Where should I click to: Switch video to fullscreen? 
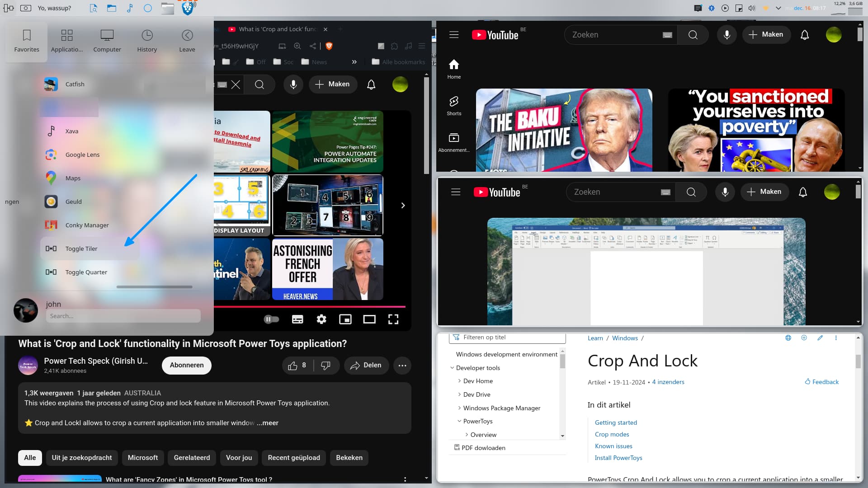pyautogui.click(x=393, y=319)
